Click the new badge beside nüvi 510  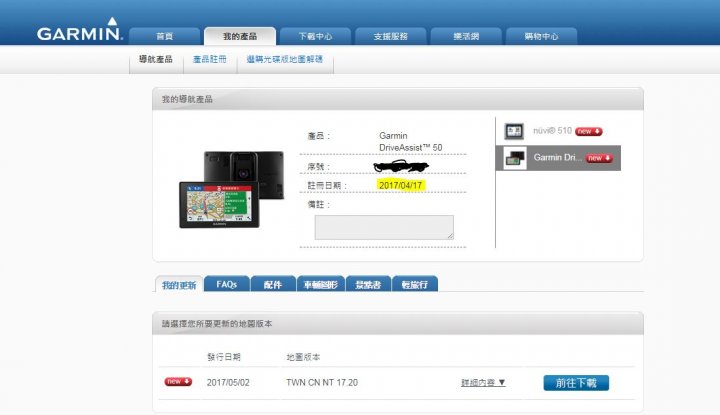(589, 132)
